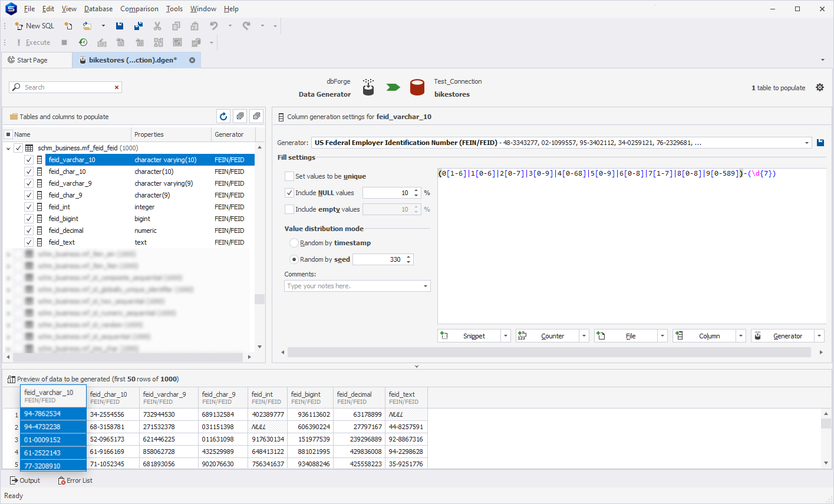Uncheck the feid_char_10 column checkbox
This screenshot has width=834, height=504.
click(28, 172)
